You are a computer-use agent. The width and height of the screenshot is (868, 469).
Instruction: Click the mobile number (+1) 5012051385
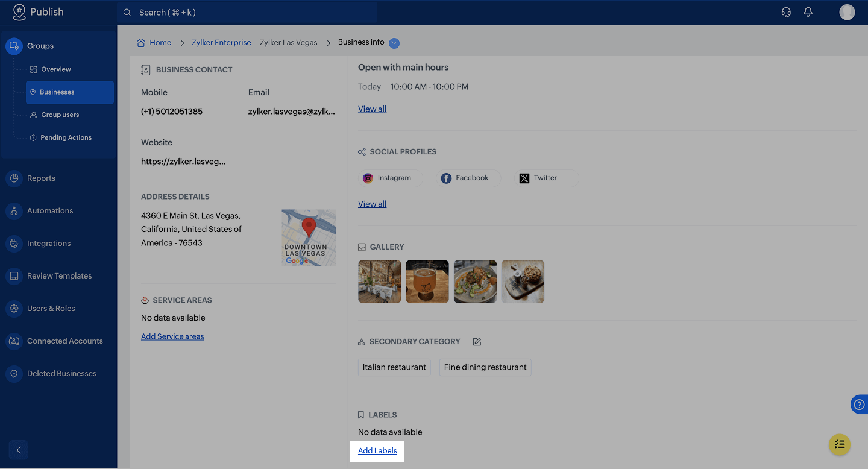click(172, 112)
